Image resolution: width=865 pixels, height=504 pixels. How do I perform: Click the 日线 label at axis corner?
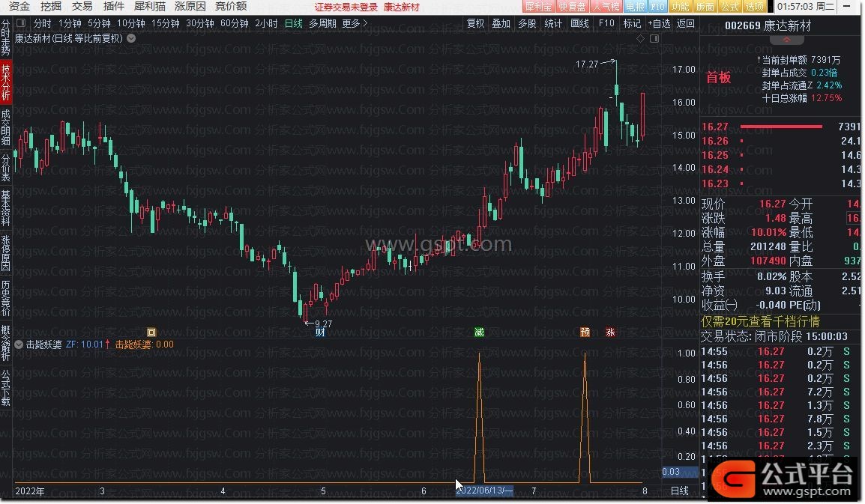(680, 491)
